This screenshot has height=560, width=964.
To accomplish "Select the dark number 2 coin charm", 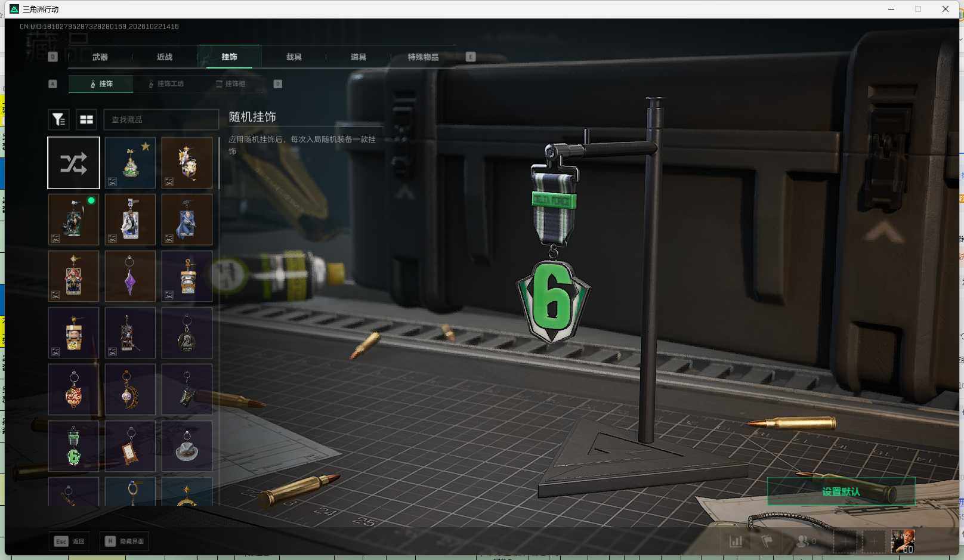I will 187,333.
